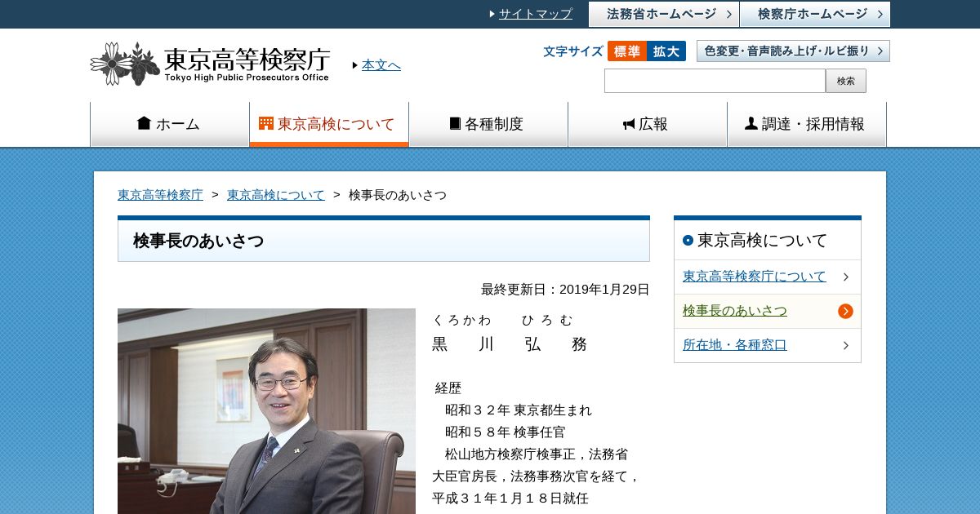
Task: Click the 経歴 label
Action: tap(448, 388)
